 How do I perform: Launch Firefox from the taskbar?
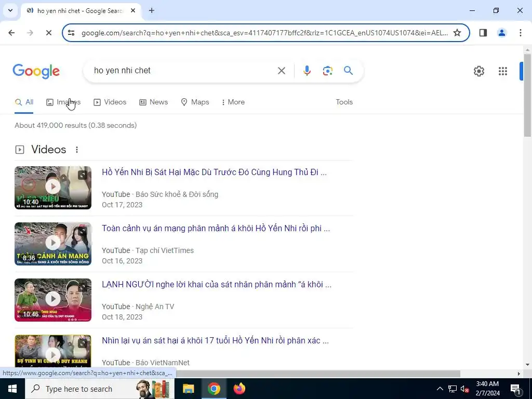[239, 389]
